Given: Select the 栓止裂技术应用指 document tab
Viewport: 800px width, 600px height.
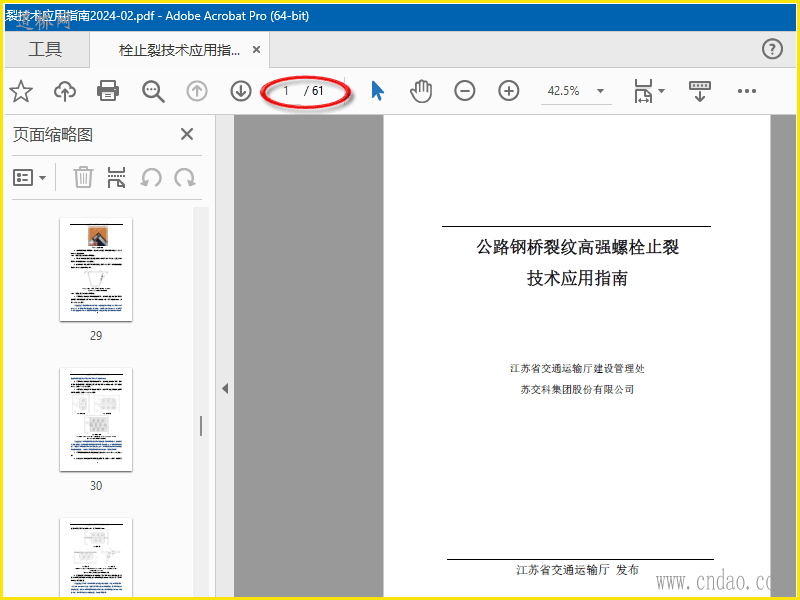Looking at the screenshot, I should coord(179,50).
